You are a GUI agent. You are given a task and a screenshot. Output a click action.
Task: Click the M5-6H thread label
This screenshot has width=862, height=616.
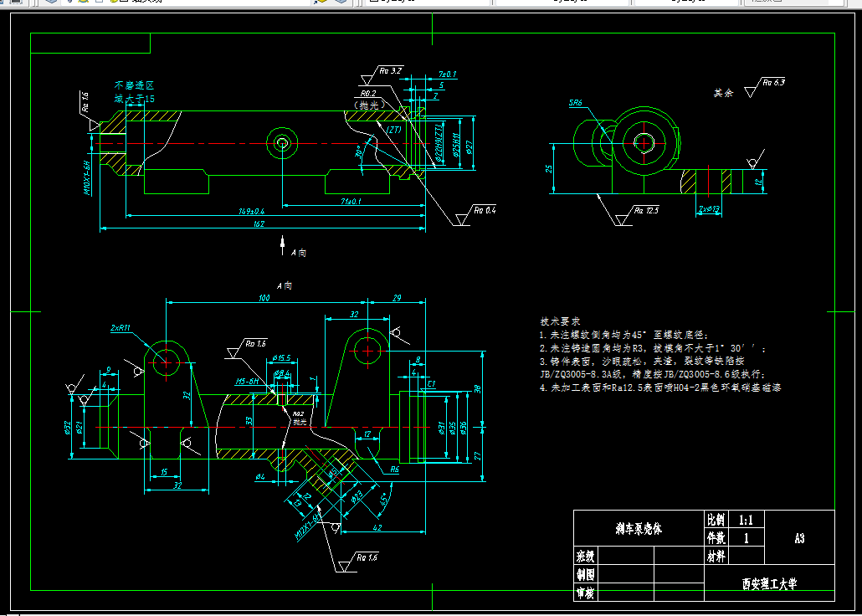coord(247,381)
